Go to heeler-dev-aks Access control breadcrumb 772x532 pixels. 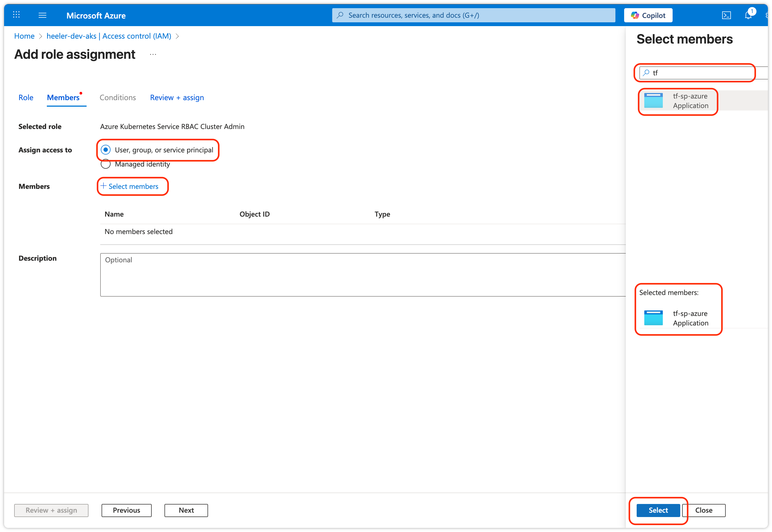coord(109,36)
